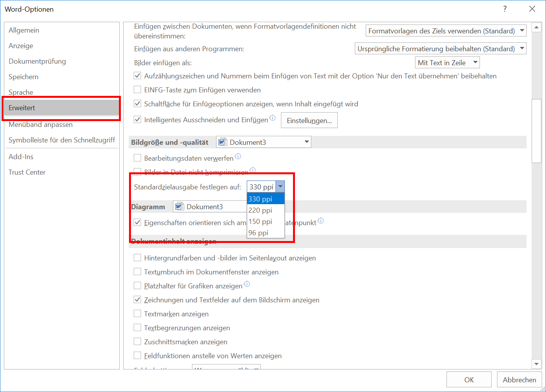
Task: Open Menüband anpassen category
Action: tap(62, 125)
